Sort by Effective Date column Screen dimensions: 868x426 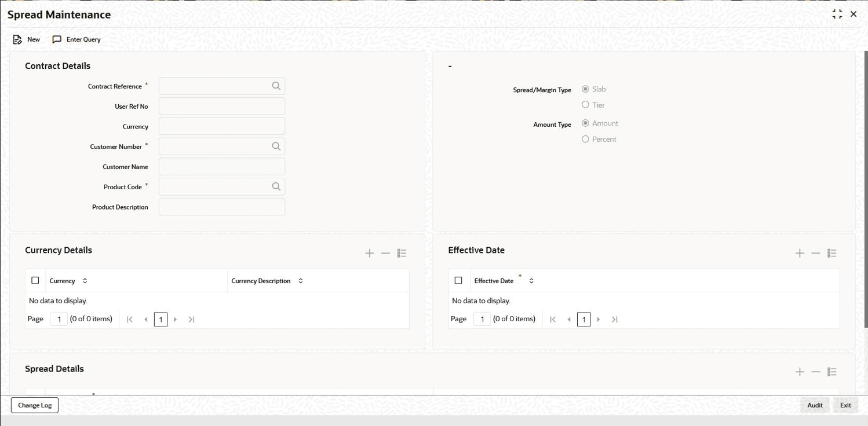pos(531,281)
